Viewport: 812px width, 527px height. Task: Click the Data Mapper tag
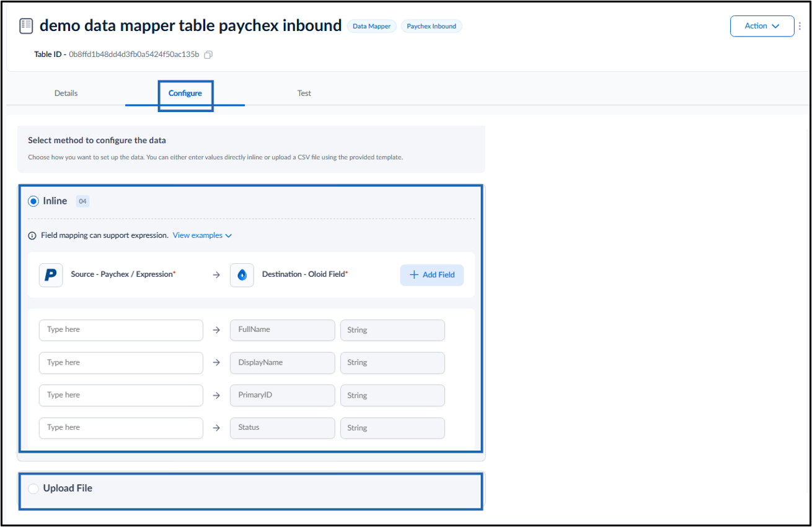(372, 26)
